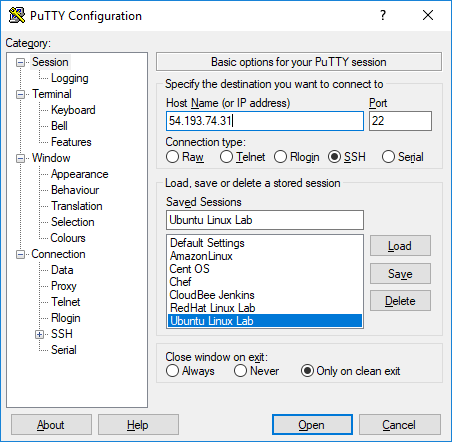Click the Port number field
The width and height of the screenshot is (452, 442).
tap(400, 121)
